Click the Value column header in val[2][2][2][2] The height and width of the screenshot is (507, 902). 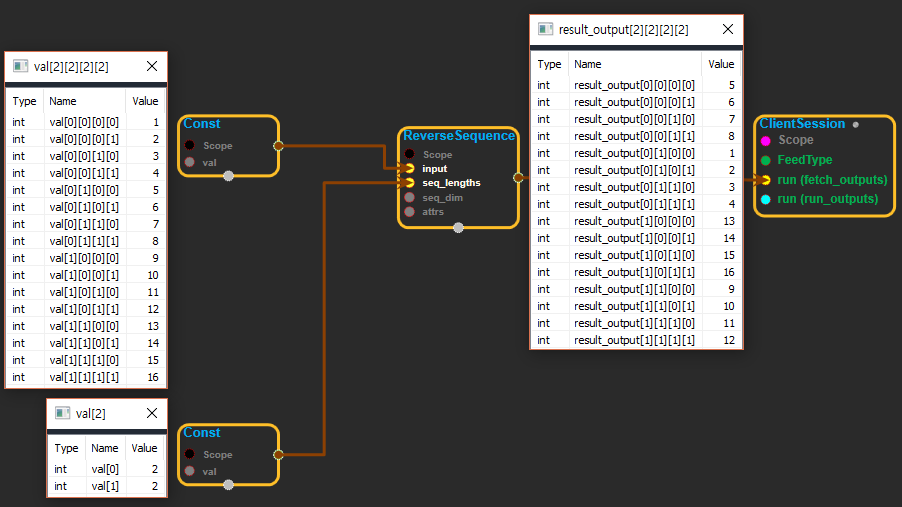[x=144, y=101]
